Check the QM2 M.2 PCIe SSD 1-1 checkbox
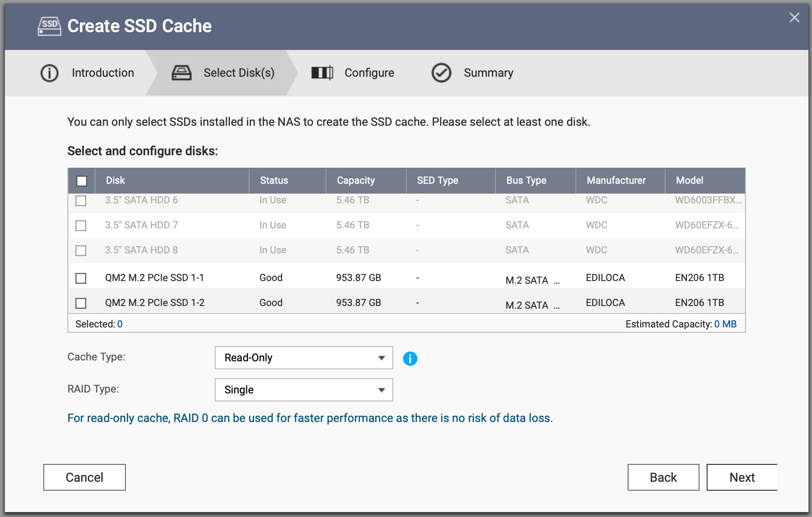Screen dimensions: 812x517 coord(81,278)
